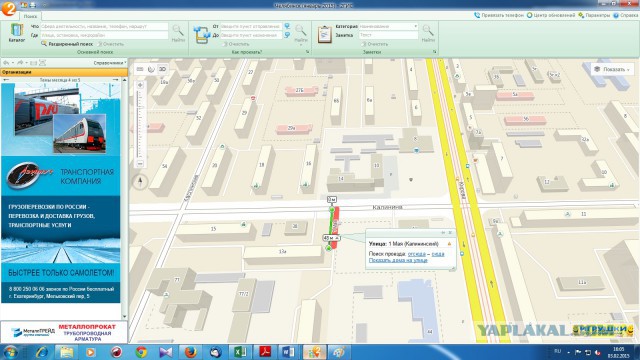Open the Windows Start button
Image resolution: width=640 pixels, height=360 pixels.
click(9, 352)
